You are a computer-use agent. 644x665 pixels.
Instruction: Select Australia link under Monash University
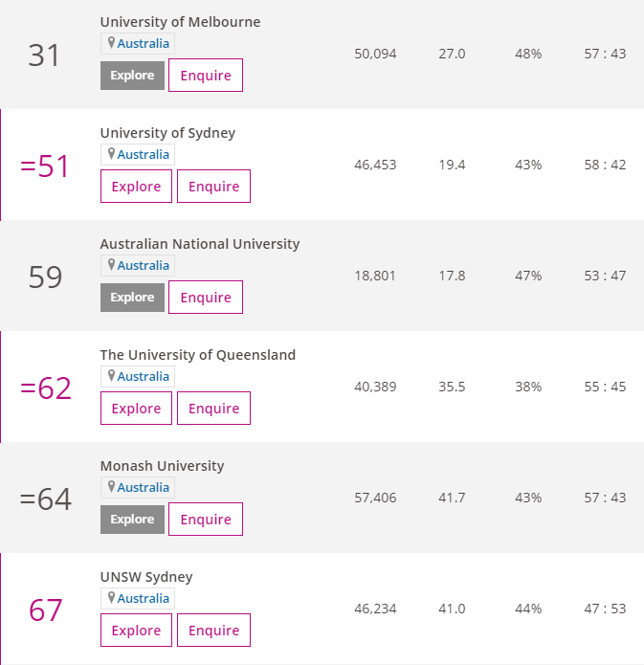(x=143, y=487)
